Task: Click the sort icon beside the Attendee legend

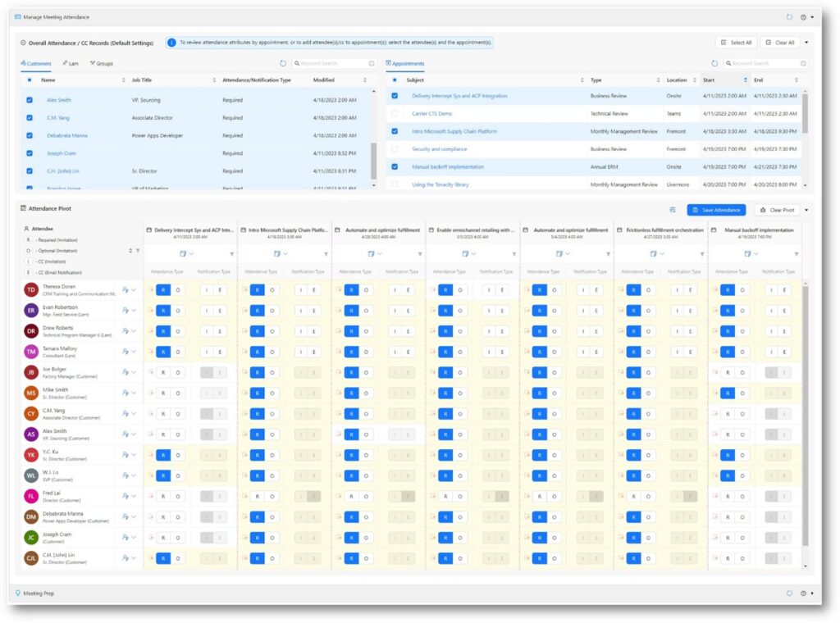Action: (x=130, y=252)
